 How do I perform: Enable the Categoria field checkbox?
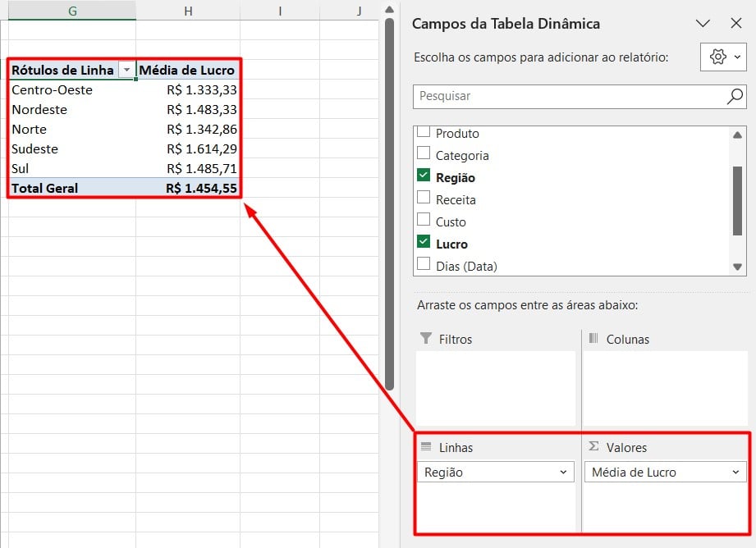point(424,153)
